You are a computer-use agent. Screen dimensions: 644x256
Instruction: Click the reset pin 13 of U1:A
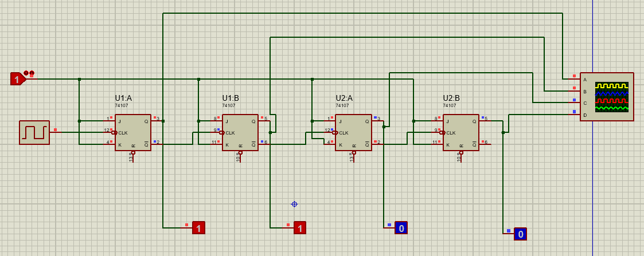coord(132,156)
